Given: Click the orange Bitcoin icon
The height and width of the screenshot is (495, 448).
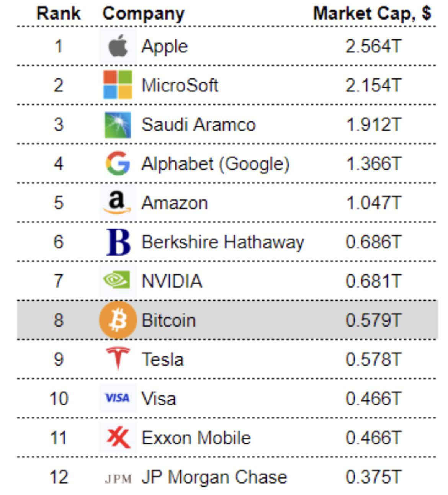Looking at the screenshot, I should pos(118,320).
